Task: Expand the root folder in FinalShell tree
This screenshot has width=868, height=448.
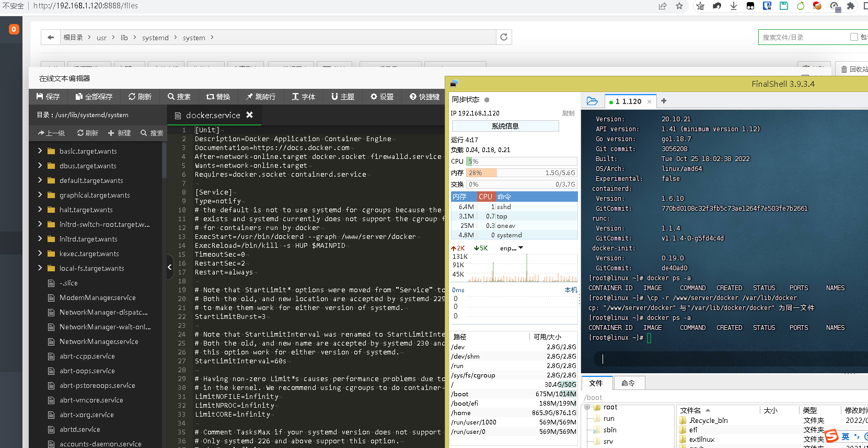Action: pos(587,407)
